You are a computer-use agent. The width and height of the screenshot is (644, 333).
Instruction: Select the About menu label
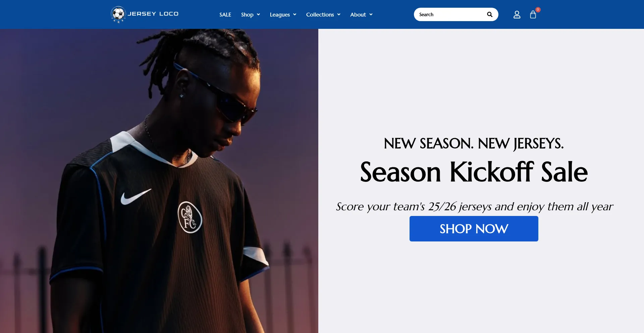coord(358,14)
